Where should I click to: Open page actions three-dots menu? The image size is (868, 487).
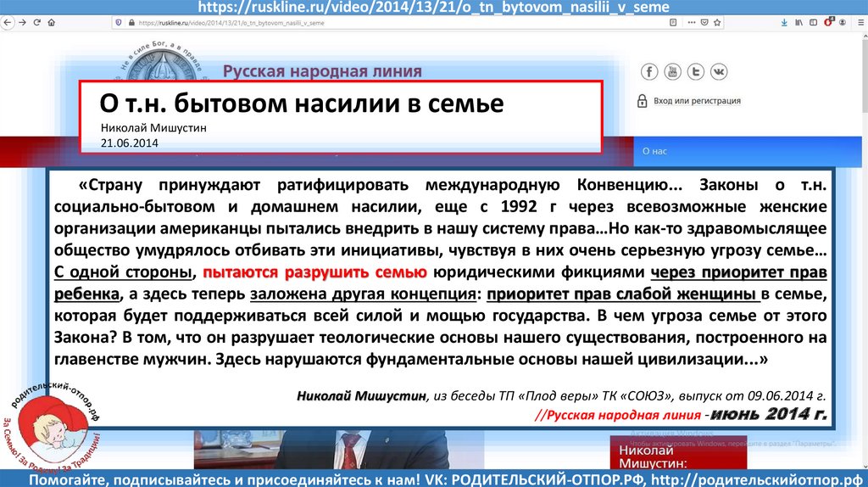point(692,23)
